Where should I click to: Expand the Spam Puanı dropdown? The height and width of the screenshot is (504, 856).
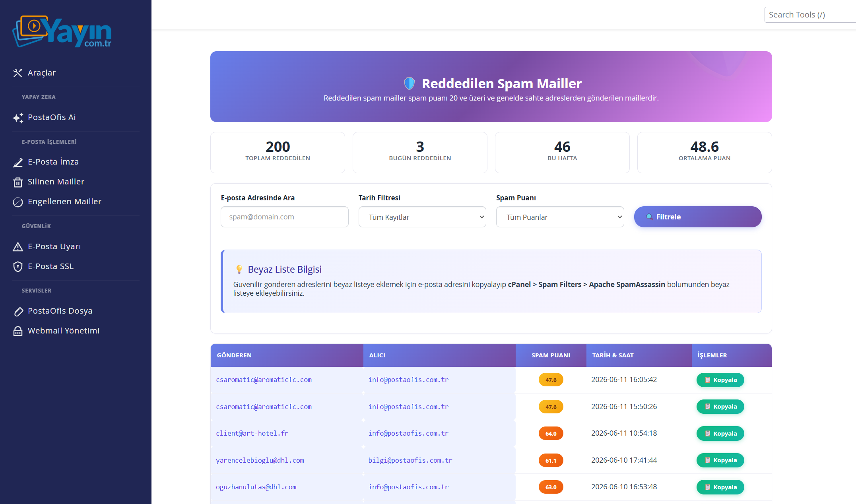click(560, 217)
